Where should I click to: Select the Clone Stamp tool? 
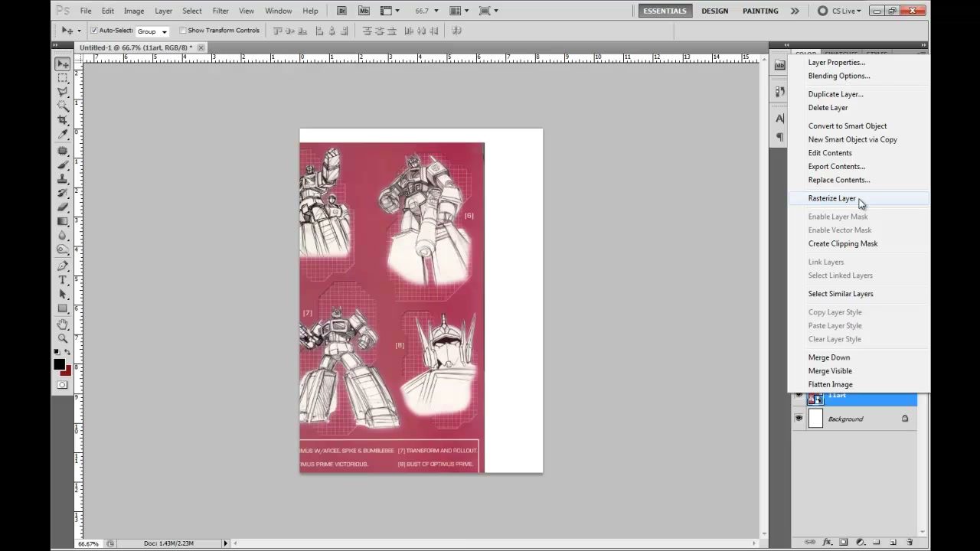(x=63, y=178)
